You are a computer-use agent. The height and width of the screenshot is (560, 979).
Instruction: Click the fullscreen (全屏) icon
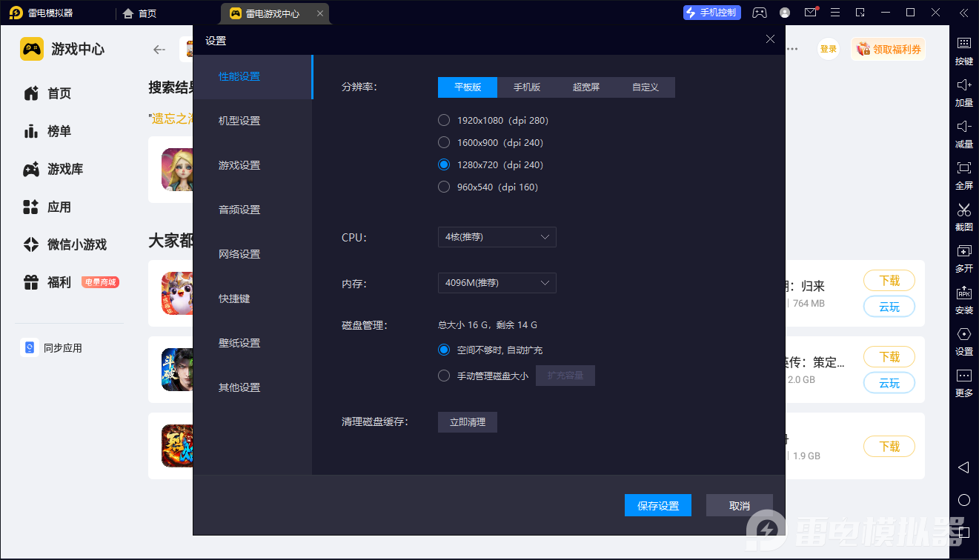pyautogui.click(x=963, y=168)
